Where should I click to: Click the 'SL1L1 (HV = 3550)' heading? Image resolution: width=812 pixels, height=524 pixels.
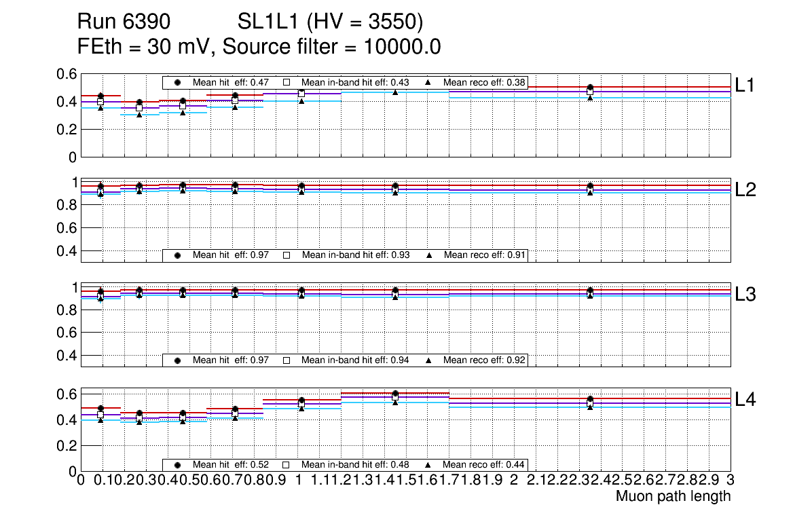(x=330, y=22)
